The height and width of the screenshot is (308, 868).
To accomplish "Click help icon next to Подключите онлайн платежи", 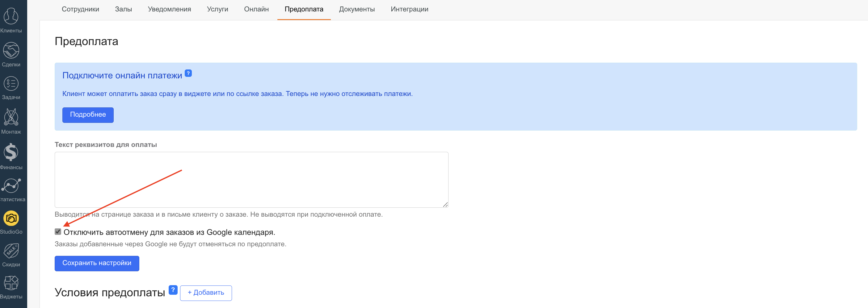I will [x=188, y=73].
